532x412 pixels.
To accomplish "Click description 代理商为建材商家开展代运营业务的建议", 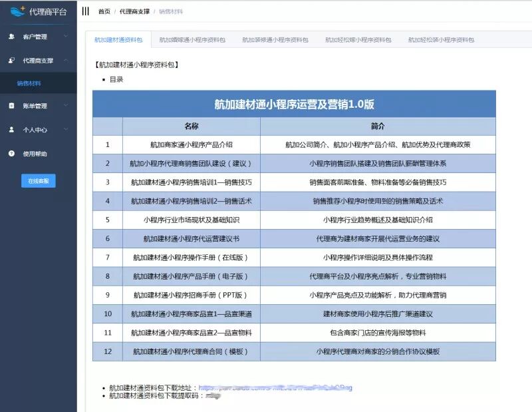I will click(378, 239).
